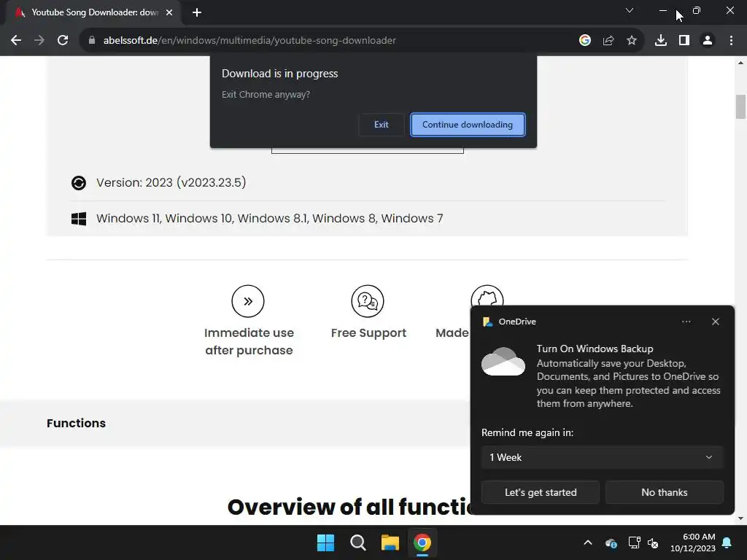Open tab search chevron
This screenshot has width=747, height=560.
click(630, 10)
